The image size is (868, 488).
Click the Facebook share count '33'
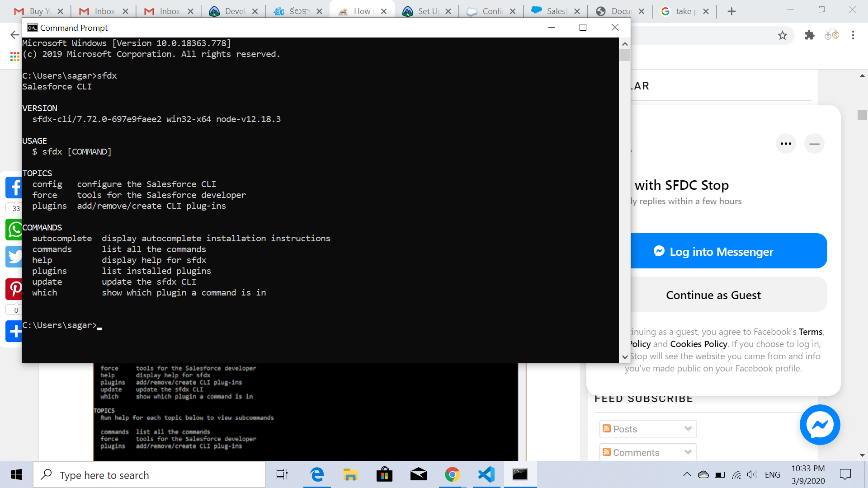click(x=16, y=208)
